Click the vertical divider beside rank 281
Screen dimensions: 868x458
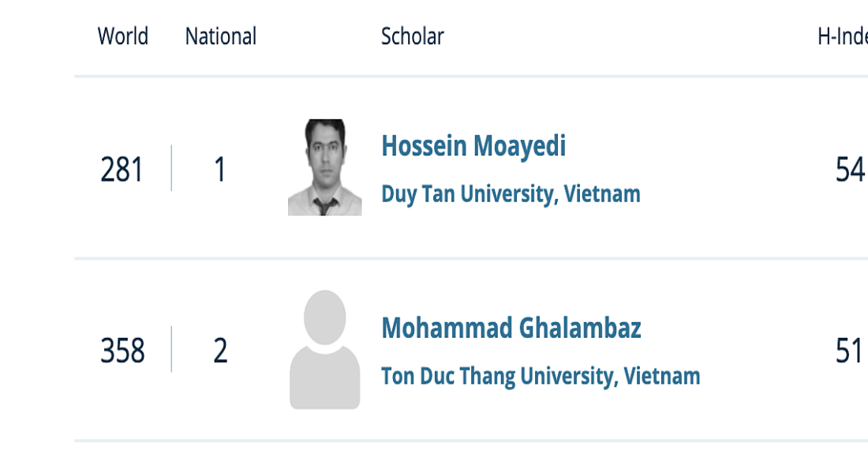click(x=171, y=167)
